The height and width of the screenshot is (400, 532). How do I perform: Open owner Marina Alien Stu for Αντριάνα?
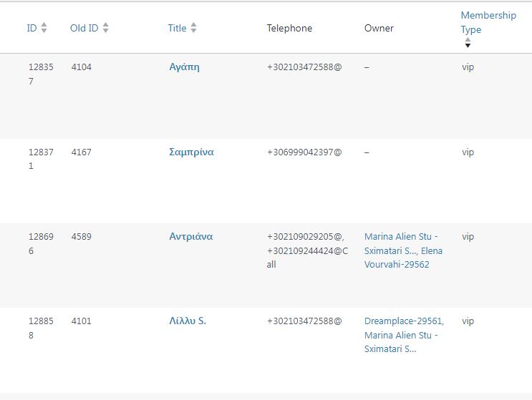tap(401, 237)
